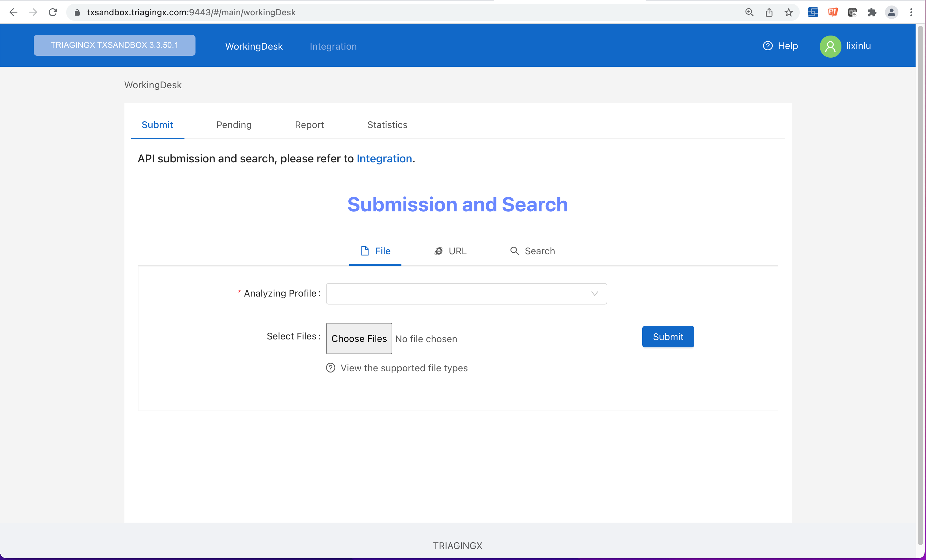This screenshot has width=926, height=560.
Task: Click the page vertical scrollbar
Action: (x=921, y=286)
